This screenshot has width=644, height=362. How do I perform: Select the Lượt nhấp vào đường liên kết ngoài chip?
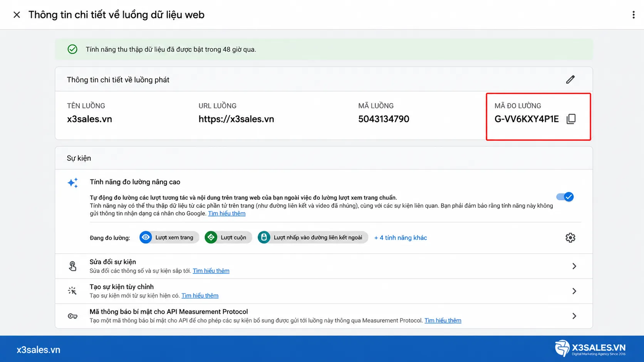[x=313, y=237]
